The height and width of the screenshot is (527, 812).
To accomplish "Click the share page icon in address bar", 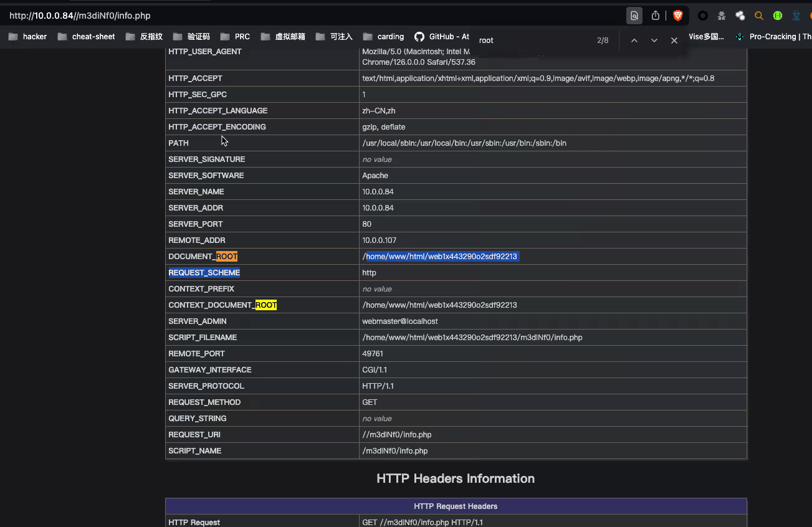I will click(x=656, y=16).
